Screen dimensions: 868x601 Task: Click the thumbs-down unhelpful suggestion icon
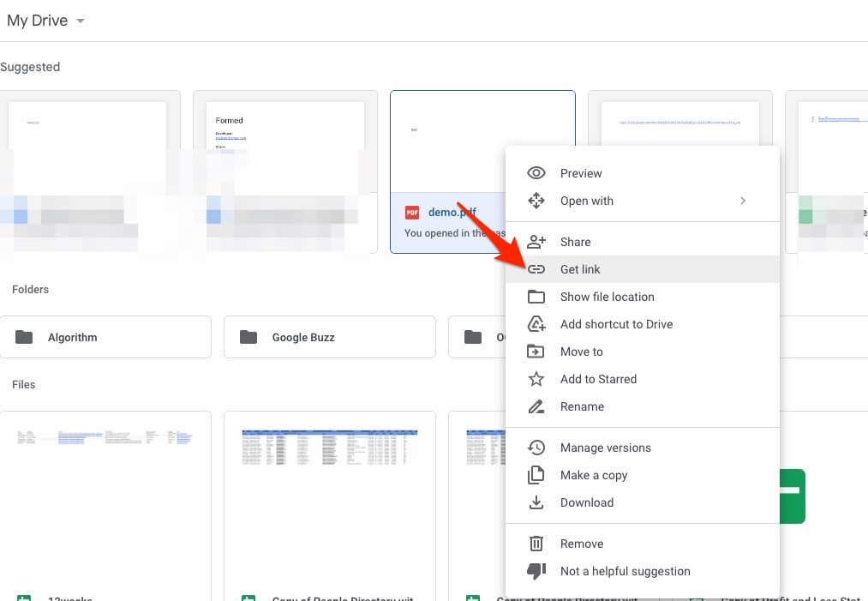[536, 571]
